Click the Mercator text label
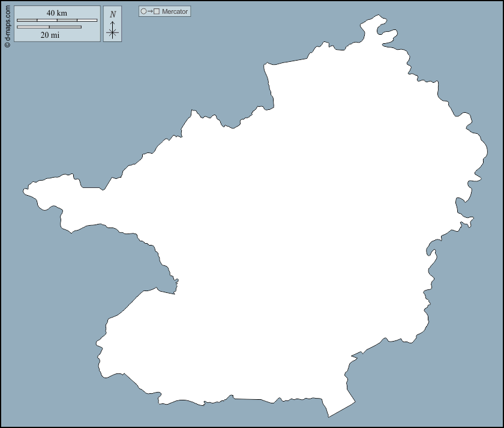 click(175, 11)
